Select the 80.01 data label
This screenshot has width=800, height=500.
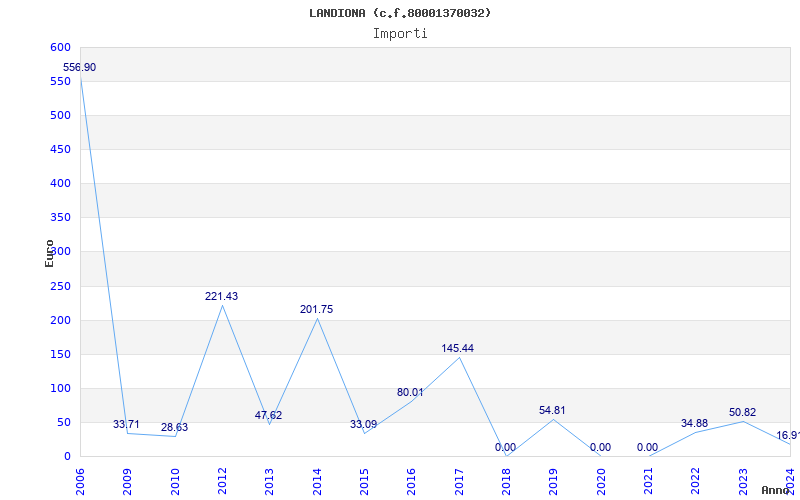pos(410,392)
